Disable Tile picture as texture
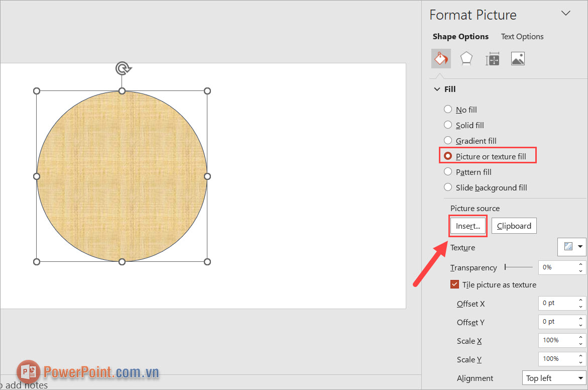Viewport: 588px width, 390px height. point(454,284)
